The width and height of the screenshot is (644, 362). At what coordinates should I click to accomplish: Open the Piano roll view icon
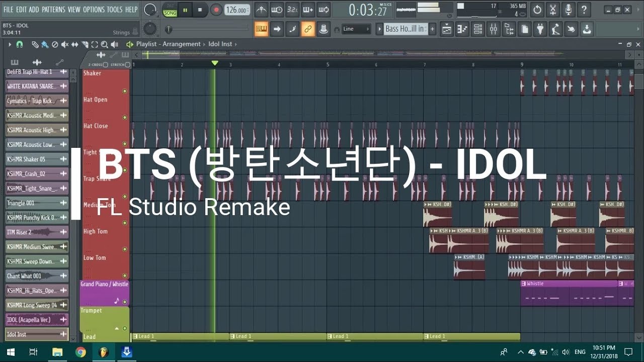pos(462,29)
